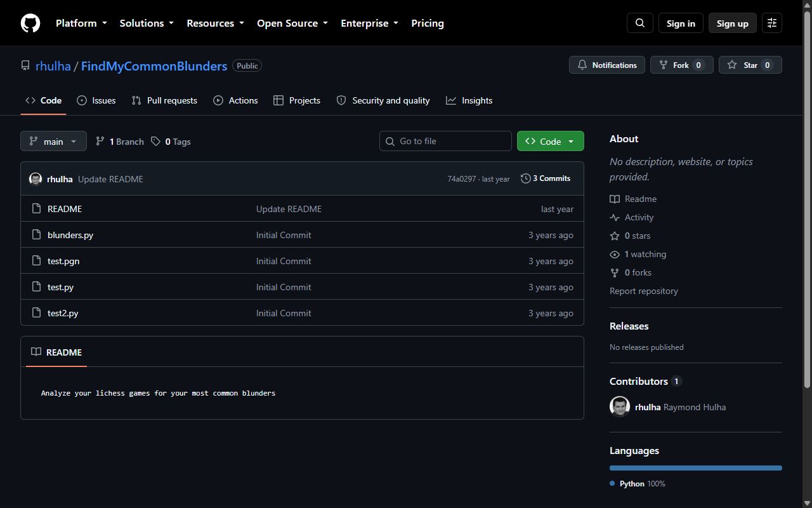Click the book icon in README header
This screenshot has height=508, width=812.
click(x=36, y=352)
